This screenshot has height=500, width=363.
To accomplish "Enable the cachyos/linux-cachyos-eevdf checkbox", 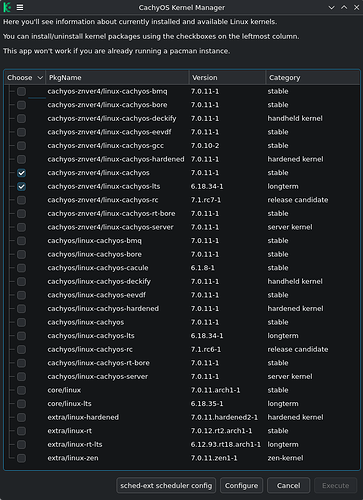I will (21, 295).
